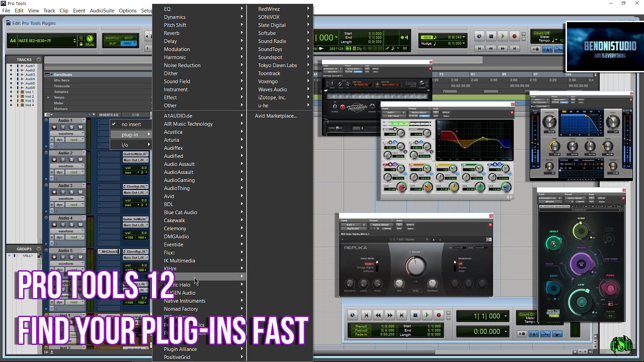Click the Inst 3 track in the Tracks list

(x=30, y=101)
